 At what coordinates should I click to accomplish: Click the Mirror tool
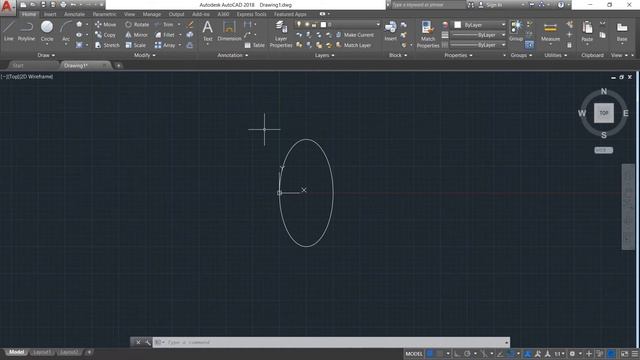[x=136, y=35]
